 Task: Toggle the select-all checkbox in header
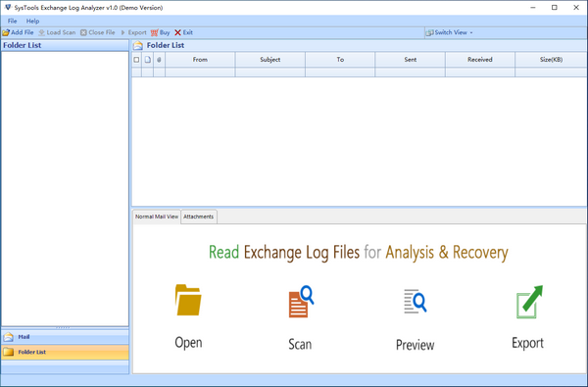click(136, 60)
